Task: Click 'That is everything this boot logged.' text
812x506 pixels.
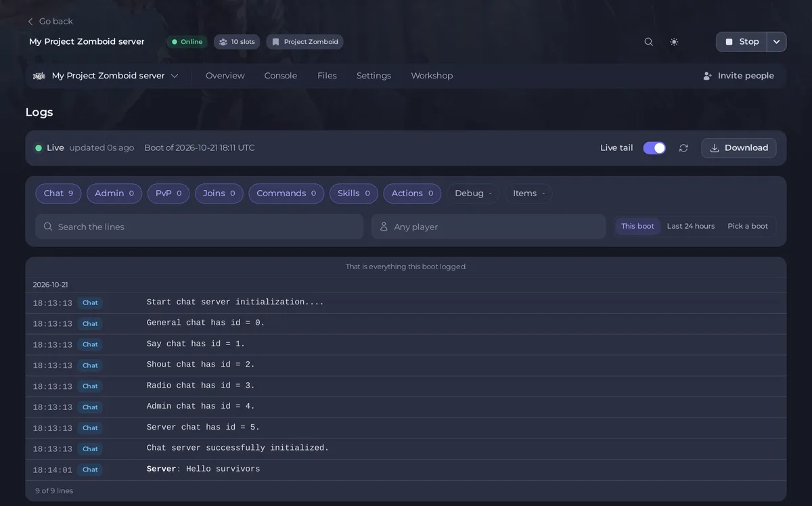Action: click(406, 267)
